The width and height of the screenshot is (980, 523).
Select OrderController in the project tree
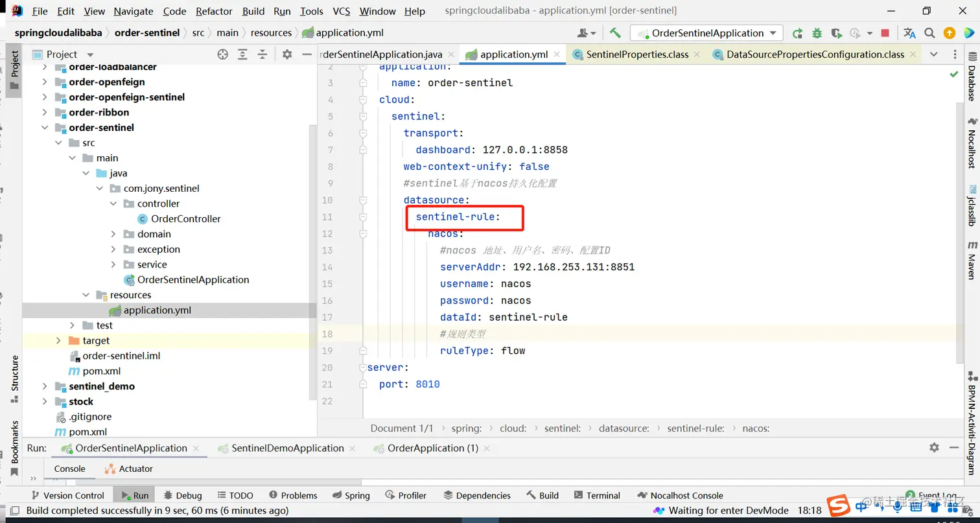(x=186, y=219)
